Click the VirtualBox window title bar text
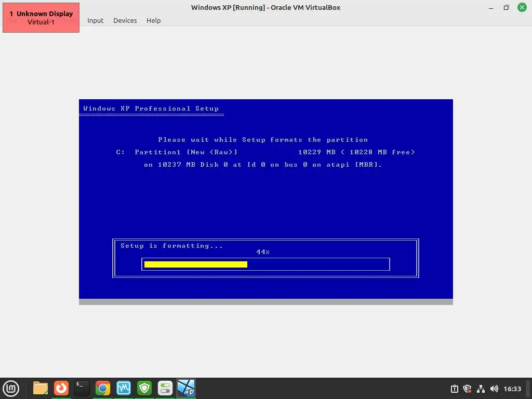 [x=265, y=7]
